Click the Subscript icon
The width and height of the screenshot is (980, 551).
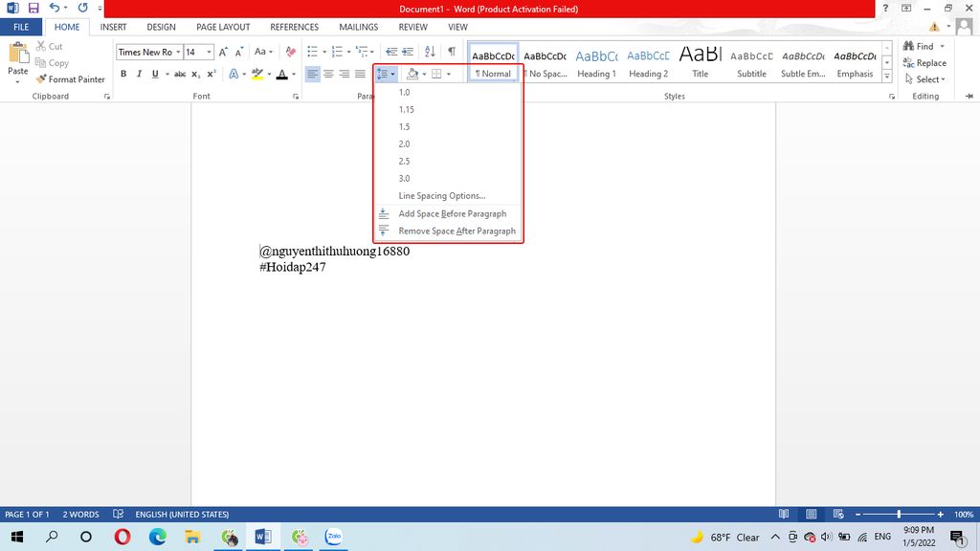[195, 74]
